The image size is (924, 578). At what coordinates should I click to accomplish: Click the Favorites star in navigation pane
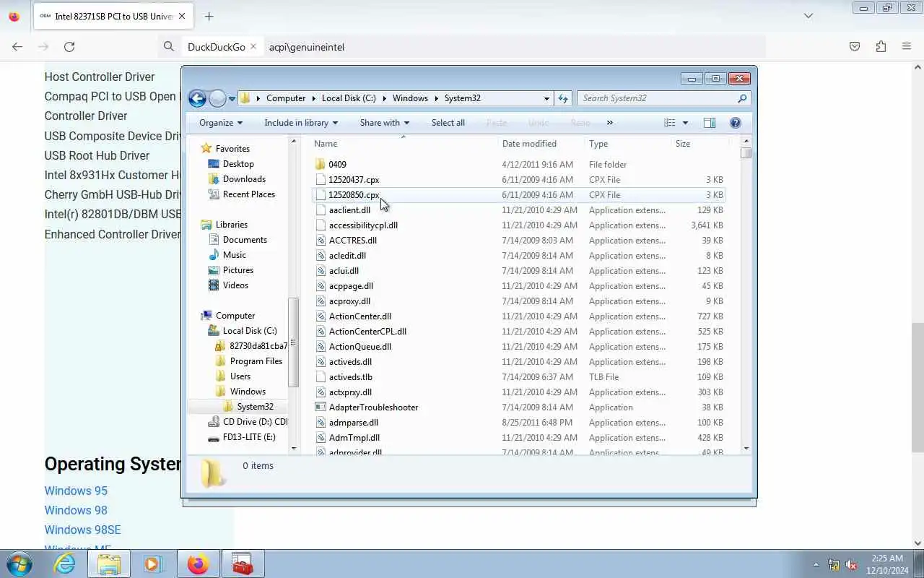pos(206,148)
